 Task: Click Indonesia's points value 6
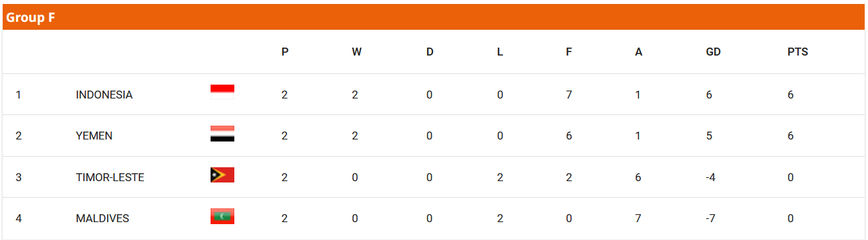point(790,95)
